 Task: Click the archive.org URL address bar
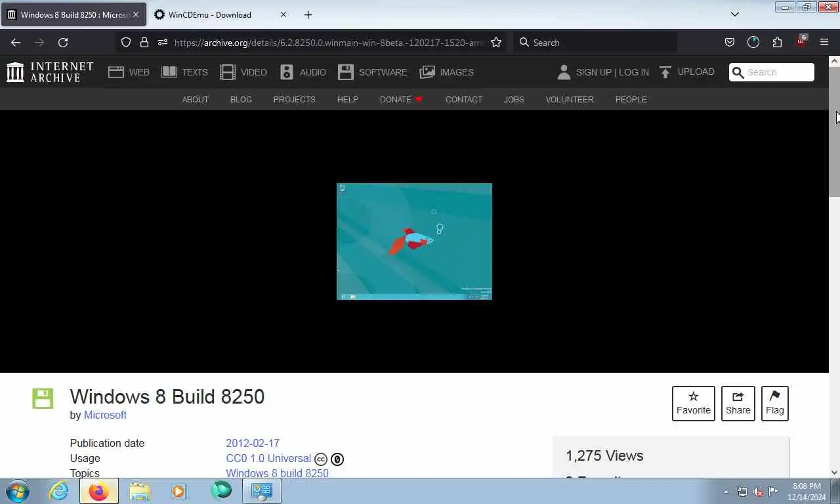tap(329, 42)
